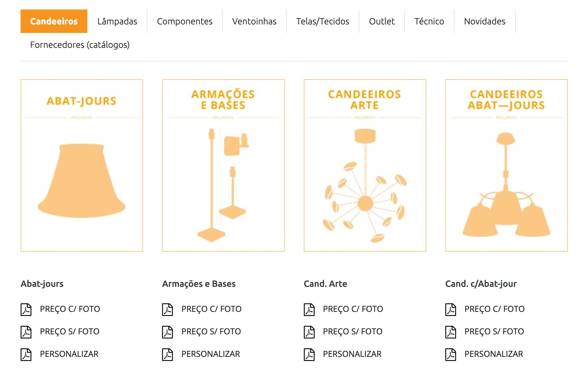
Task: Click PDF icon for Abat-jours PERSONALIZAR
Action: point(26,354)
